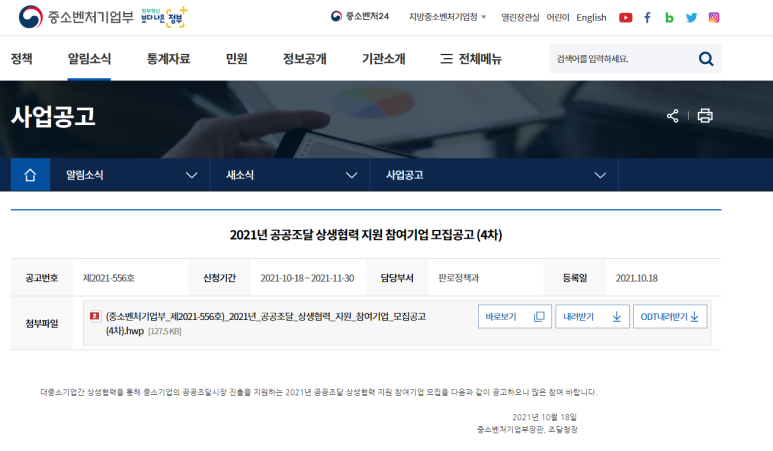
Task: Share this page via share icon
Action: [x=672, y=116]
